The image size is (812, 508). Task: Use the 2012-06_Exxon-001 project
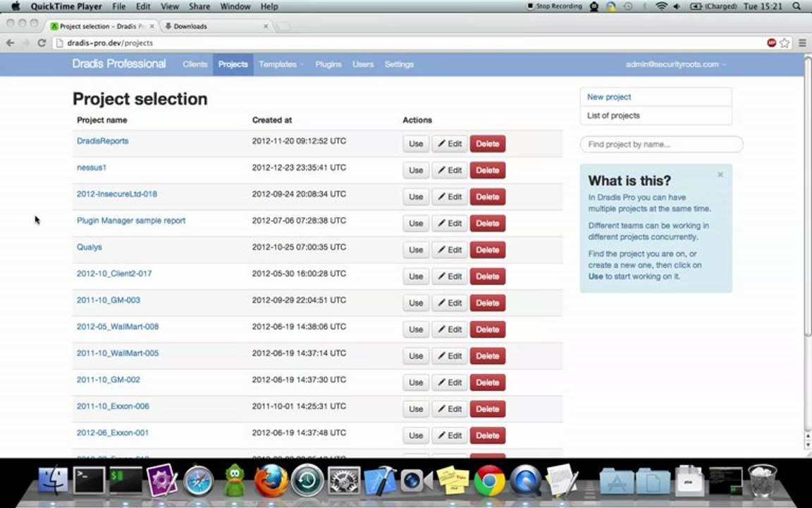416,435
